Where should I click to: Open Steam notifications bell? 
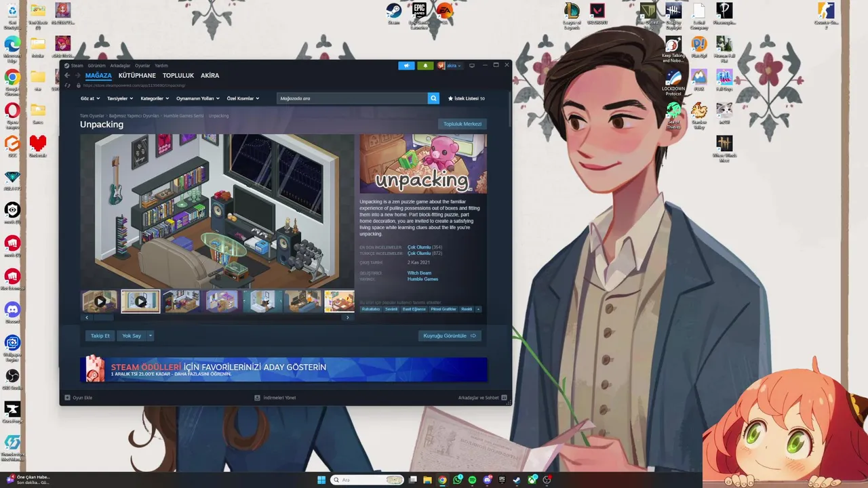[x=425, y=66]
